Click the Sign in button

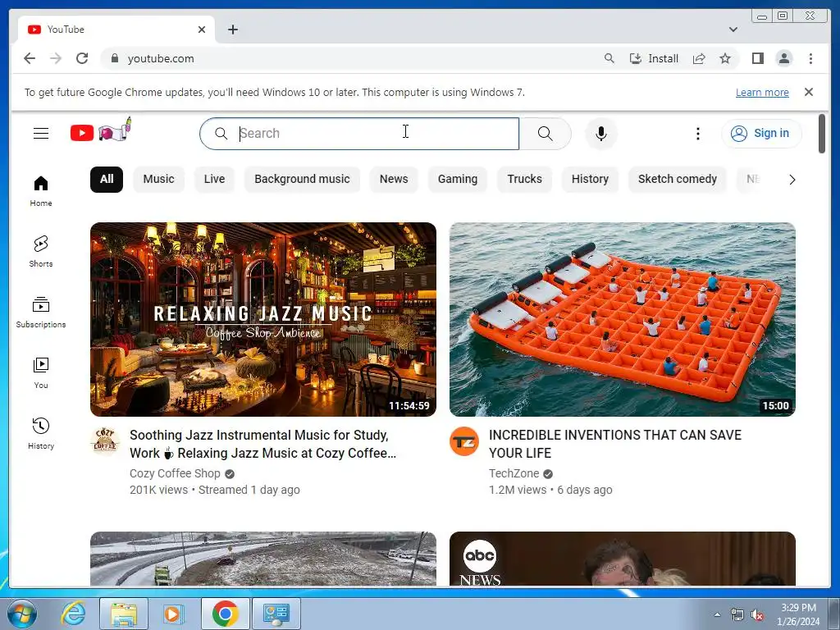pos(761,134)
